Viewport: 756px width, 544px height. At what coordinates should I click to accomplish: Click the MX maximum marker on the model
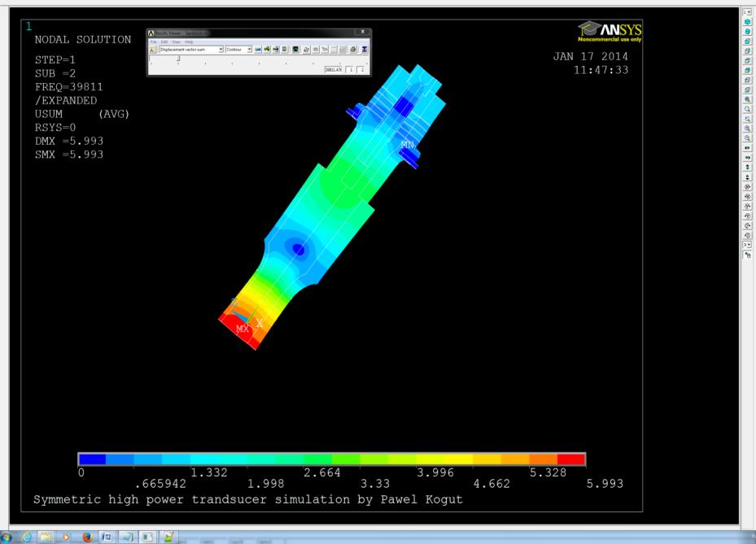click(x=243, y=329)
